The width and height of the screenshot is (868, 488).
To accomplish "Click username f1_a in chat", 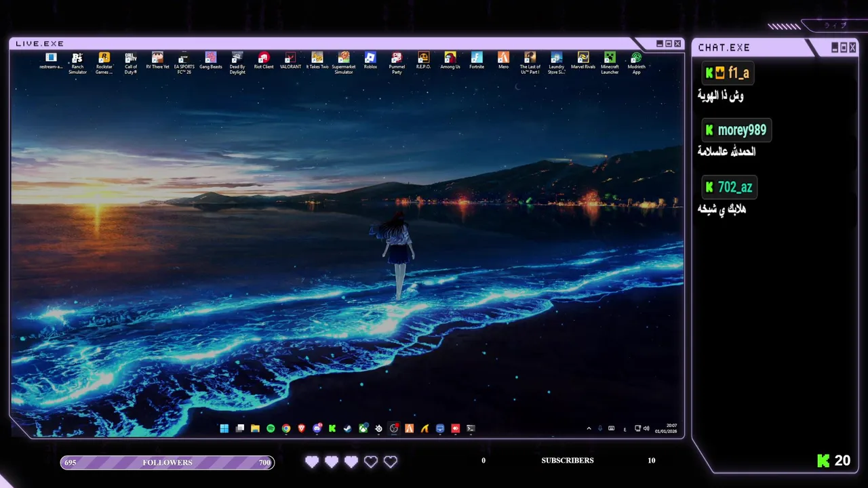I will 738,73.
